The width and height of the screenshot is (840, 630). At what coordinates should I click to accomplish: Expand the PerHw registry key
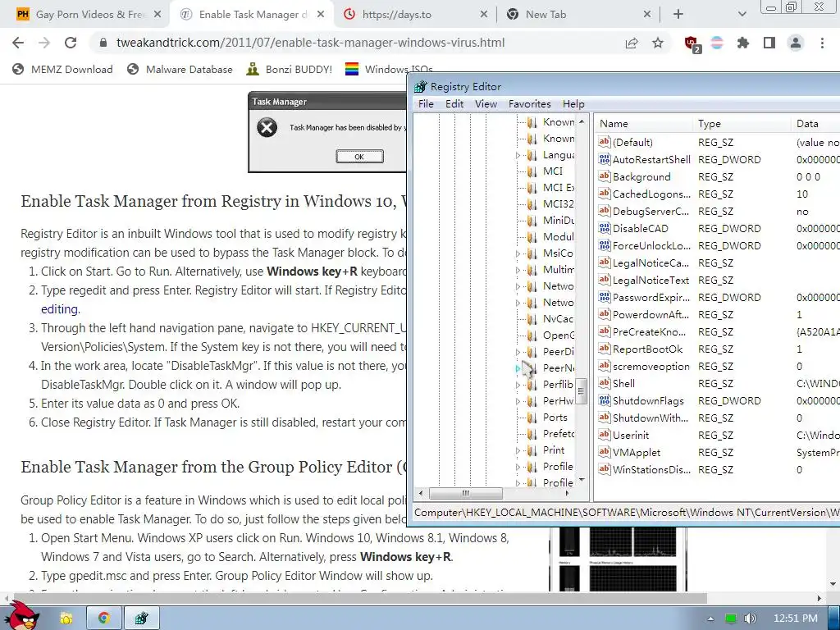[518, 401]
